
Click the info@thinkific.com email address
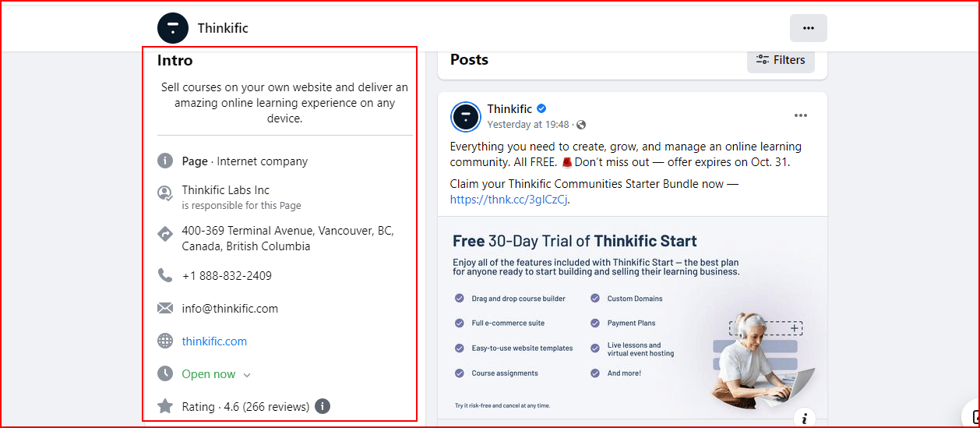pyautogui.click(x=230, y=309)
